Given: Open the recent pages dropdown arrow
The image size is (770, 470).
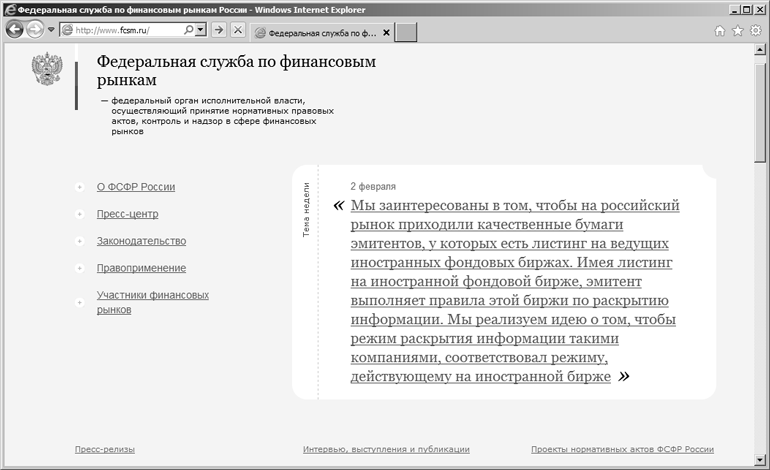Looking at the screenshot, I should (x=51, y=30).
